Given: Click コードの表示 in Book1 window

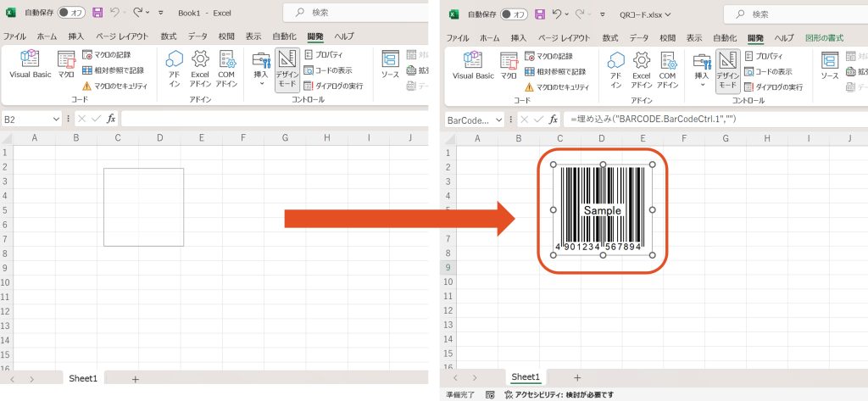Looking at the screenshot, I should (328, 70).
